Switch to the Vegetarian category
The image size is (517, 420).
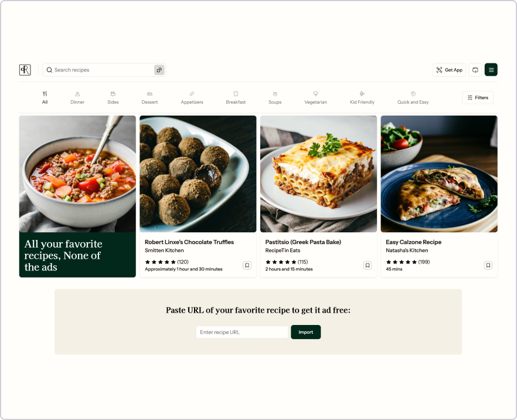(x=315, y=97)
